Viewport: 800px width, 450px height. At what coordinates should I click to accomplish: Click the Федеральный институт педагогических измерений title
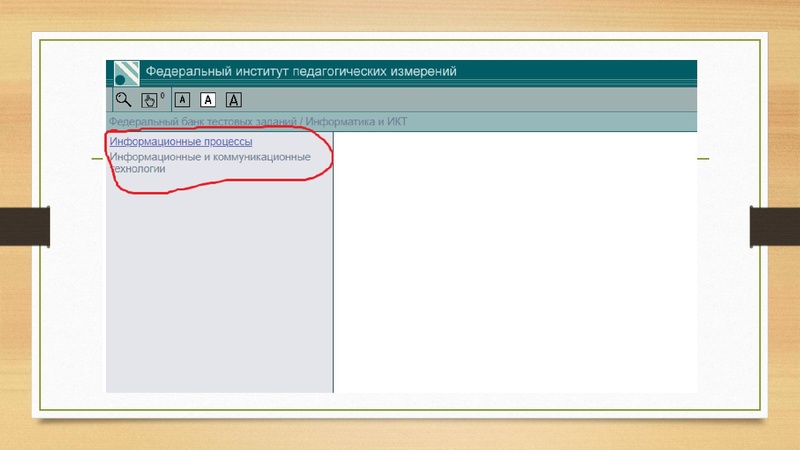[x=301, y=71]
